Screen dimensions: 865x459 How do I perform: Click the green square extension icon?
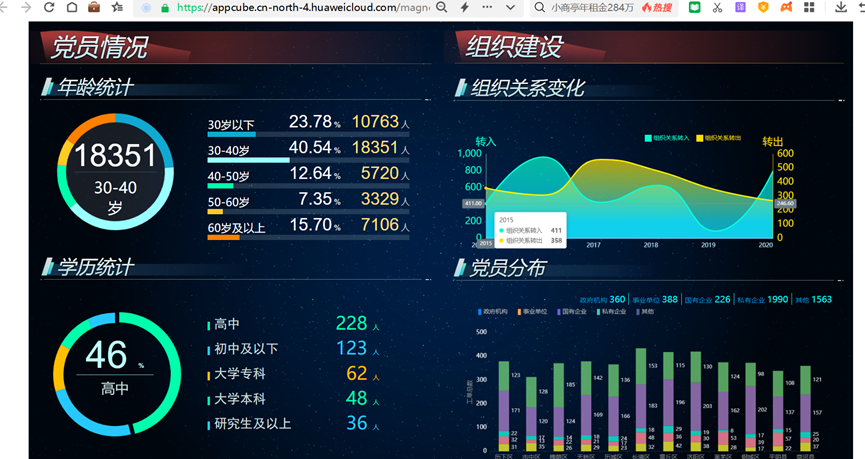tap(695, 7)
